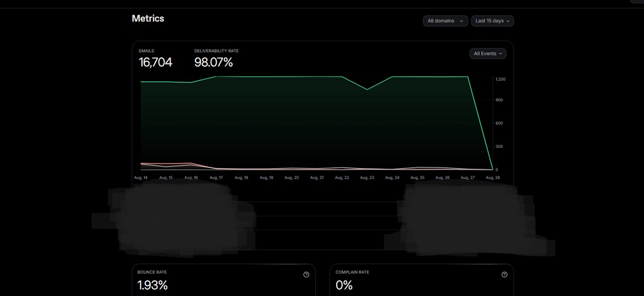Click the Aug, 25 axis label

418,178
